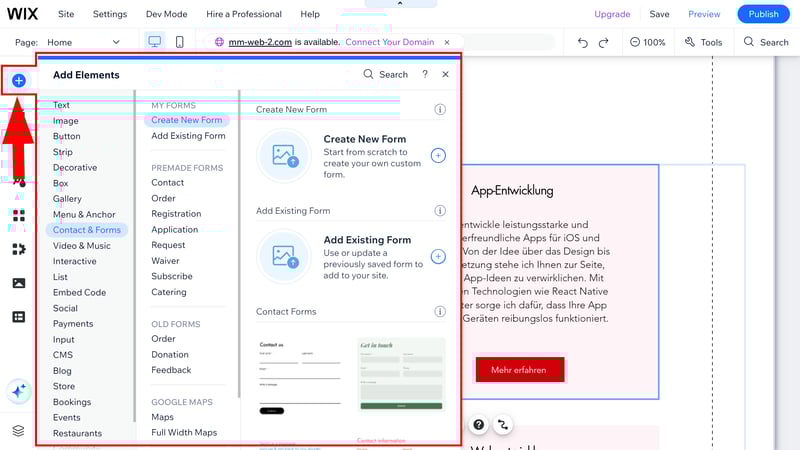Select the Donation old form

[170, 354]
